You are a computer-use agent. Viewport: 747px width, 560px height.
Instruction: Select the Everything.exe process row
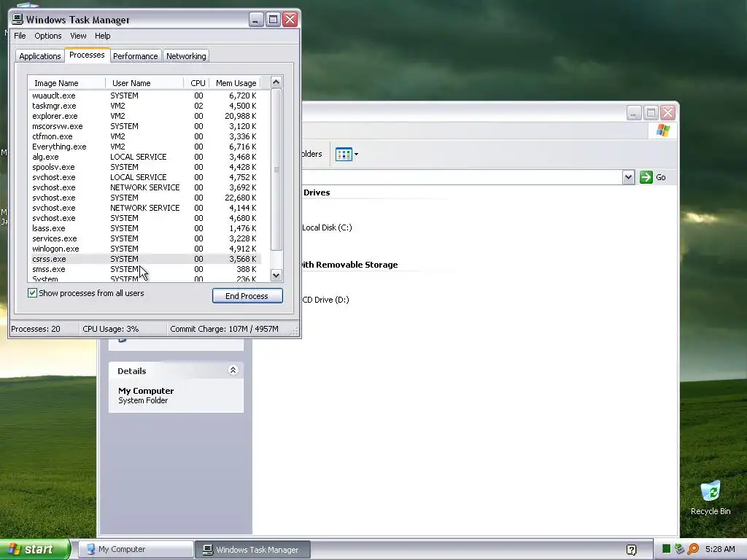(145, 147)
